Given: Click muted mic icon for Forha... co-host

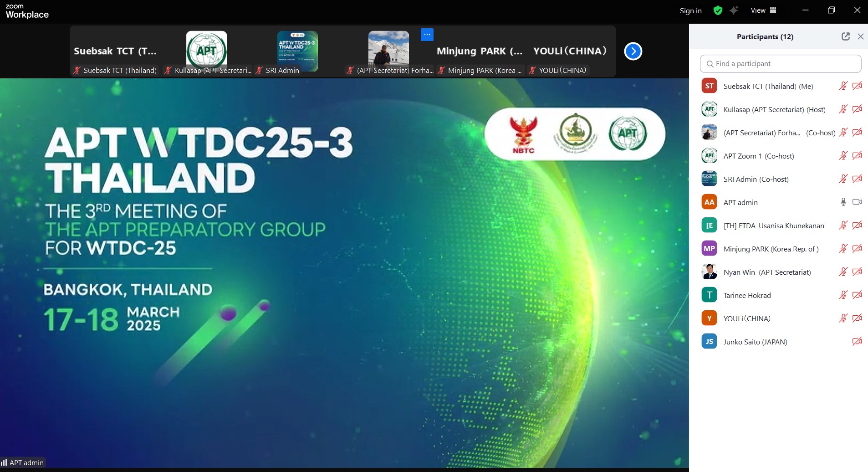Looking at the screenshot, I should click(843, 132).
